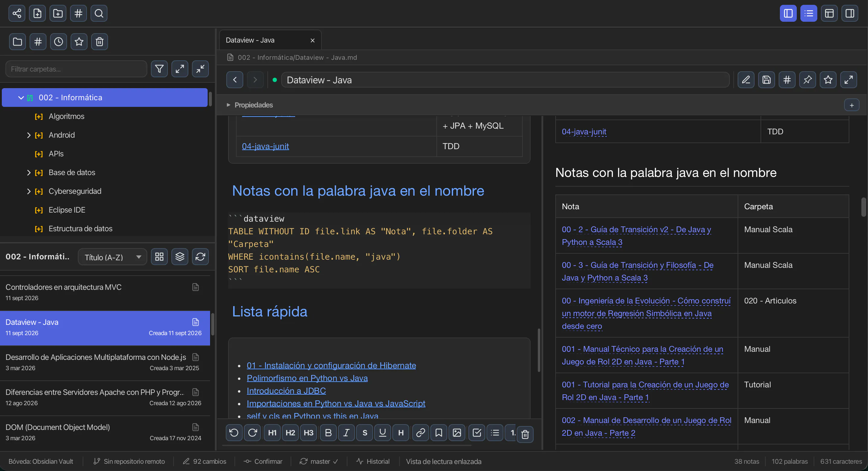The image size is (868, 471).
Task: Toggle the split layout panel icon
Action: pyautogui.click(x=829, y=13)
